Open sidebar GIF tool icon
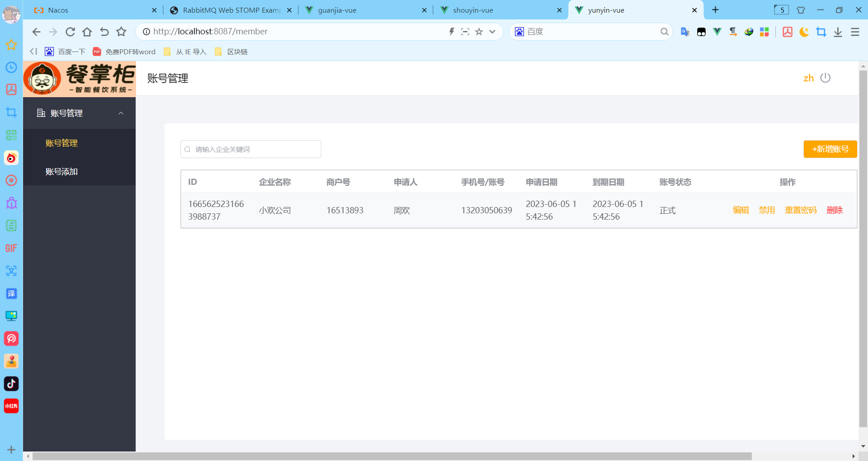 (x=11, y=248)
